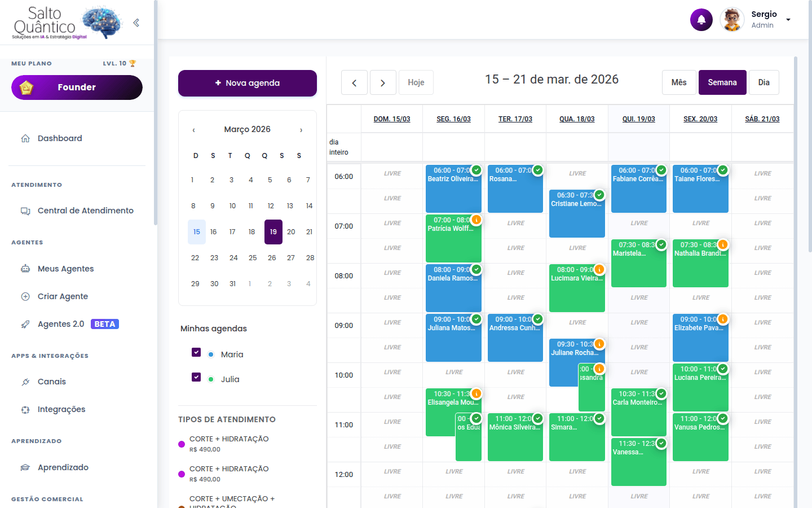Image resolution: width=812 pixels, height=508 pixels.
Task: Open Agentes 2.0 BETA
Action: [x=78, y=324]
